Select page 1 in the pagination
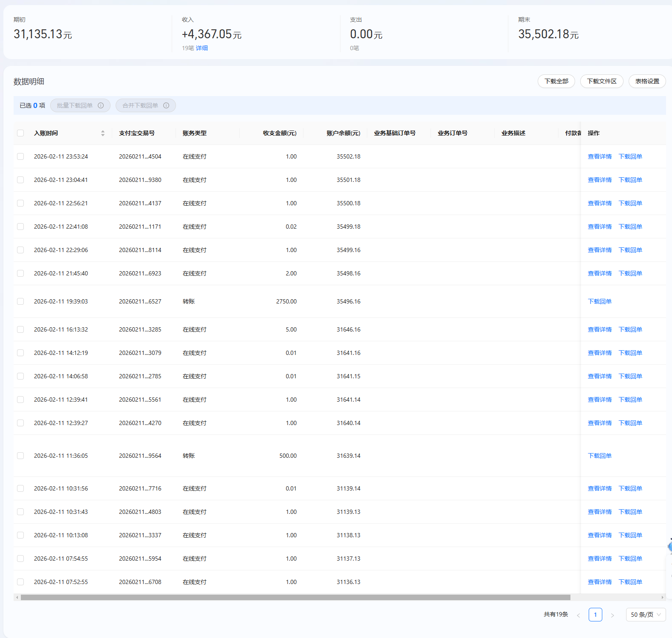Screen dimensions: 672x638 595,615
